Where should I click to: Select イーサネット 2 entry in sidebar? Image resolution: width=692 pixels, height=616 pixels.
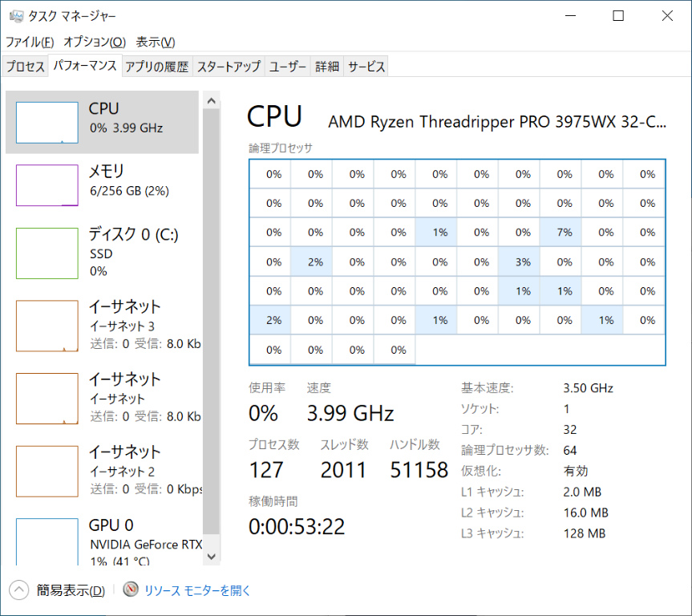(103, 471)
